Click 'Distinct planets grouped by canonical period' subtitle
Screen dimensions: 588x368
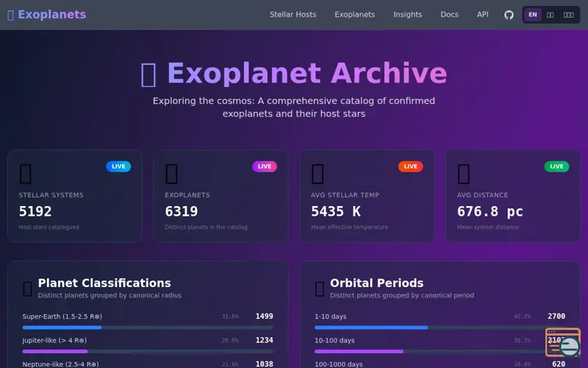(402, 296)
